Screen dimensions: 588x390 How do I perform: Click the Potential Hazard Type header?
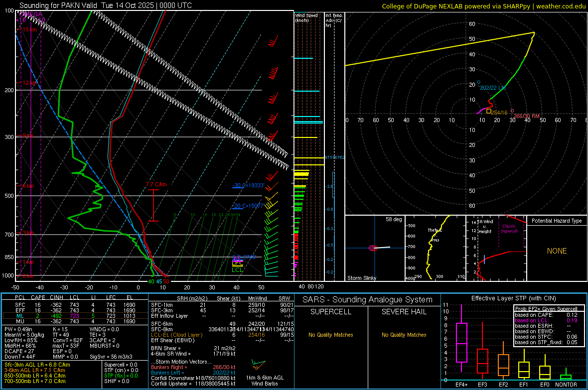[x=557, y=221]
